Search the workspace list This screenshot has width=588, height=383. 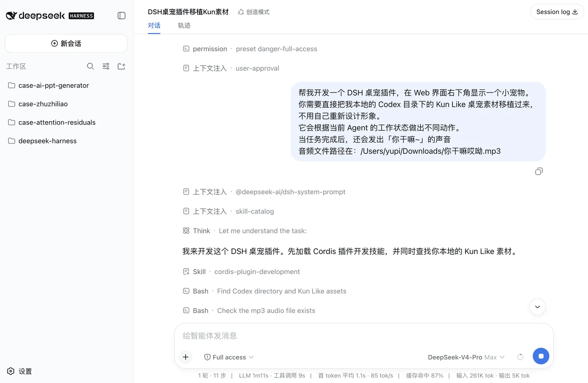pyautogui.click(x=90, y=66)
